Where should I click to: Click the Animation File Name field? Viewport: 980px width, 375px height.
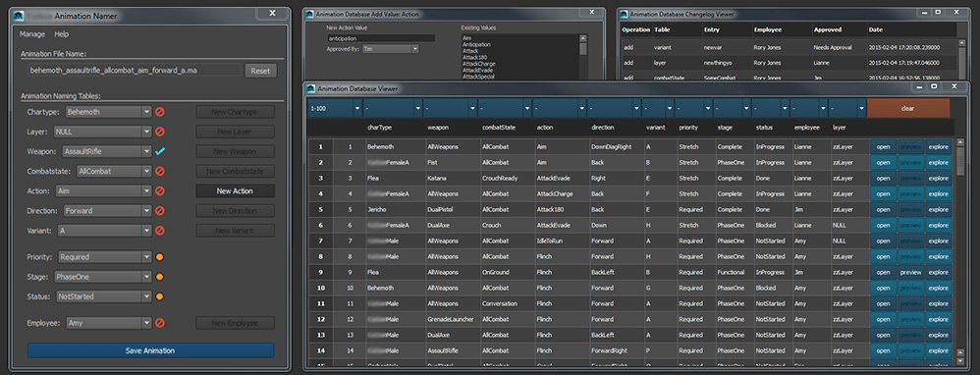[134, 71]
